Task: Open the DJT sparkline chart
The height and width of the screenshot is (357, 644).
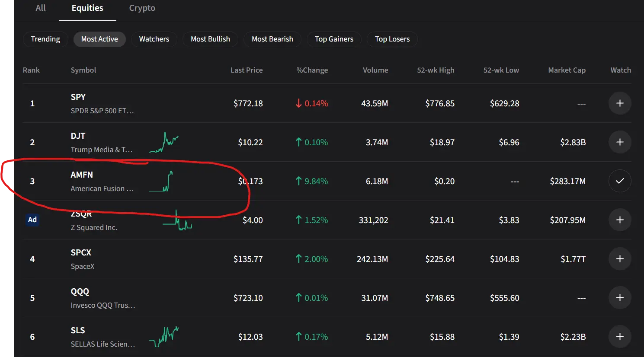Action: pyautogui.click(x=164, y=142)
